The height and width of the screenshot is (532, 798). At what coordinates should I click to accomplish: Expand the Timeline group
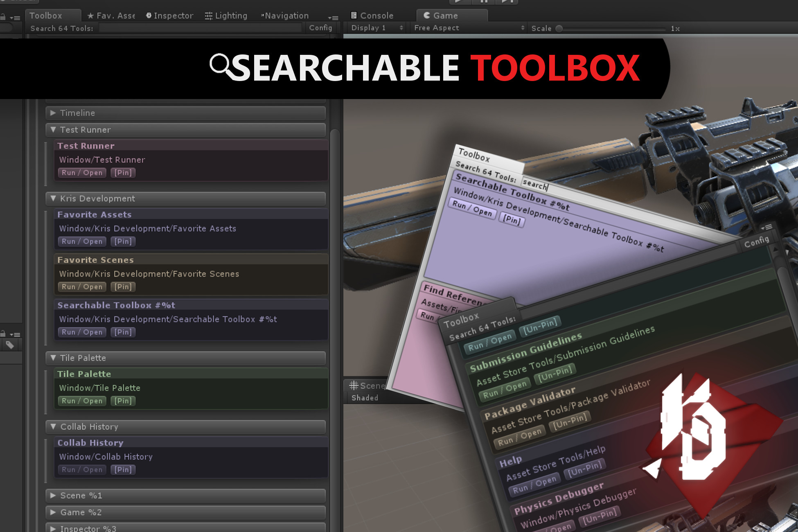point(186,113)
